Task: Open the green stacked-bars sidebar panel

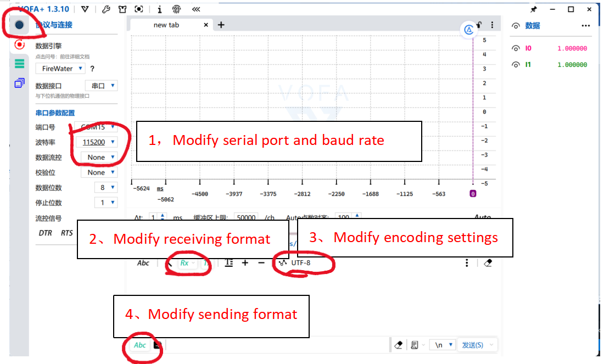Action: click(x=20, y=64)
